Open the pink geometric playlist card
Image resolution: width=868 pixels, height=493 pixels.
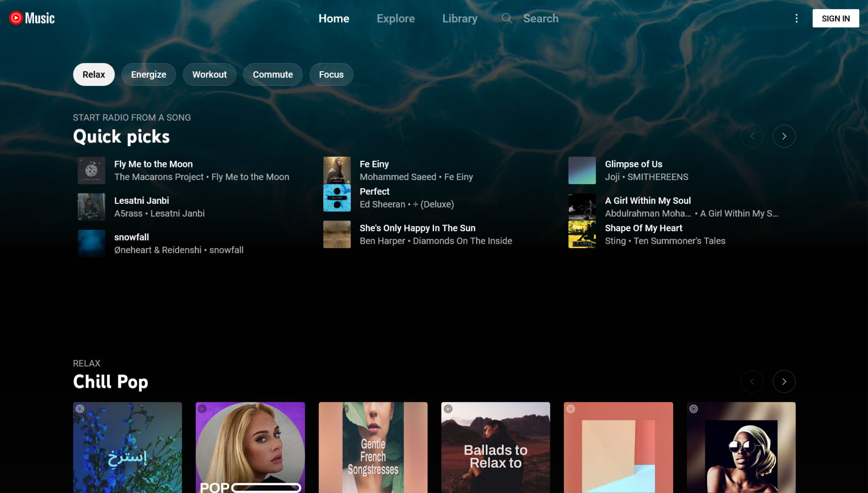pos(618,447)
